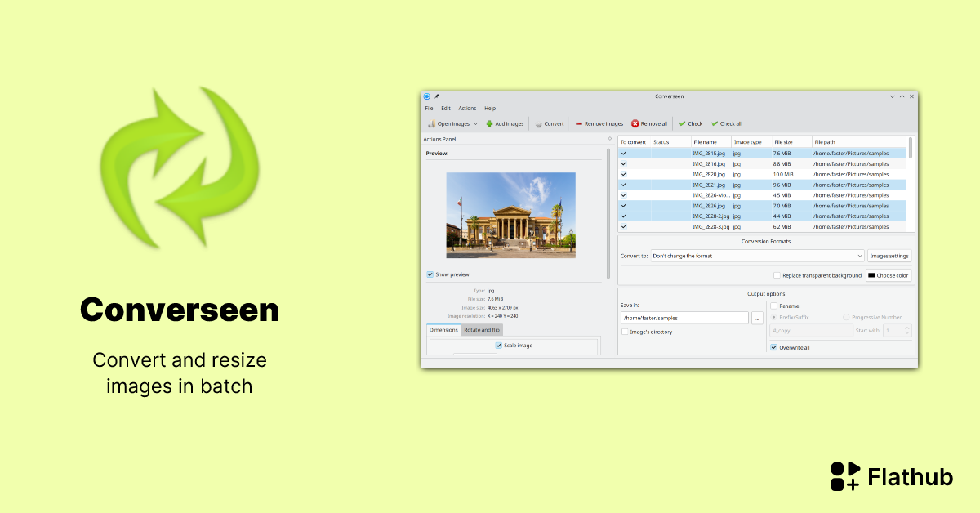The width and height of the screenshot is (980, 513).
Task: Click the Check all icon
Action: pyautogui.click(x=715, y=123)
